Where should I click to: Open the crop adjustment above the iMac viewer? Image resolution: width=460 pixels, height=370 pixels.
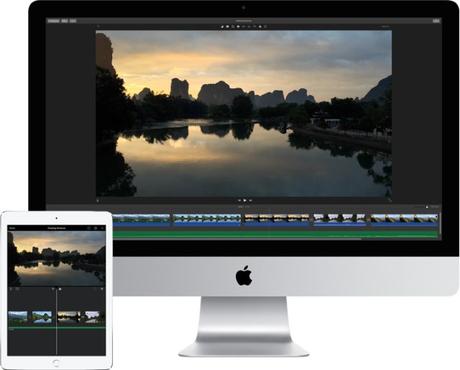click(x=233, y=26)
